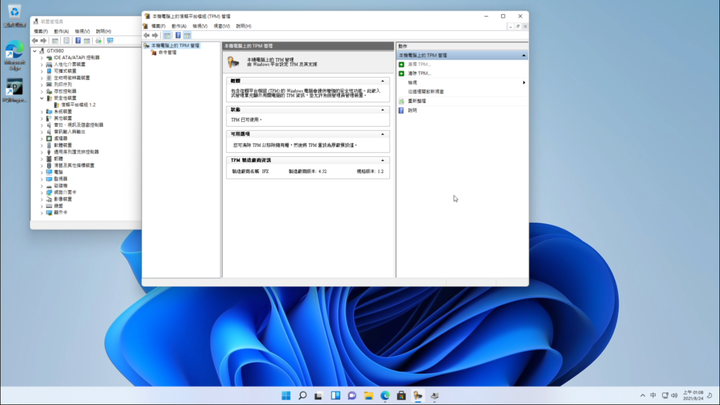The height and width of the screenshot is (405, 720).
Task: Click TPM key icon on taskbar
Action: click(418, 395)
